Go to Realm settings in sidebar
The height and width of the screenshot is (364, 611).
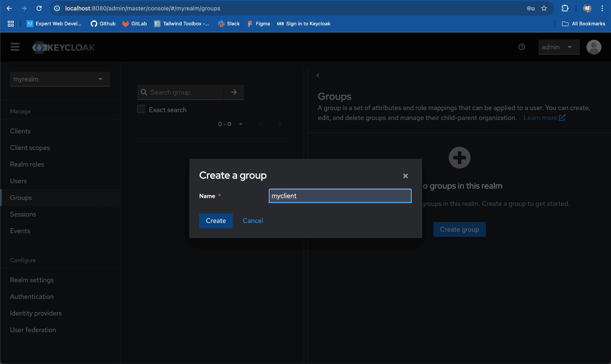point(32,280)
